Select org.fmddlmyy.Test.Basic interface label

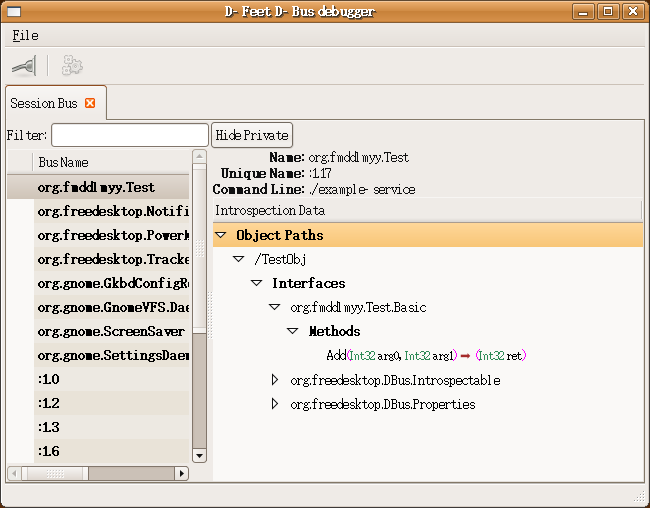(x=358, y=308)
